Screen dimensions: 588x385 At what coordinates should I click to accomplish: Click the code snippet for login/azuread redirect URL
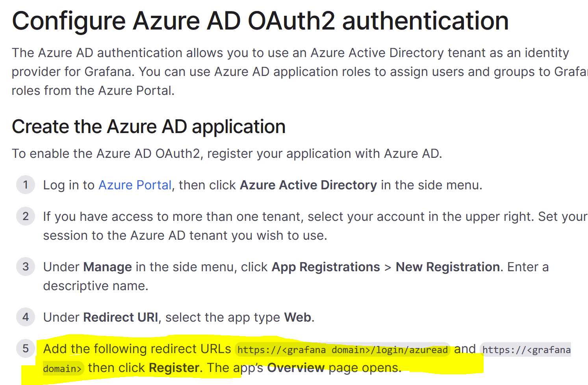341,350
